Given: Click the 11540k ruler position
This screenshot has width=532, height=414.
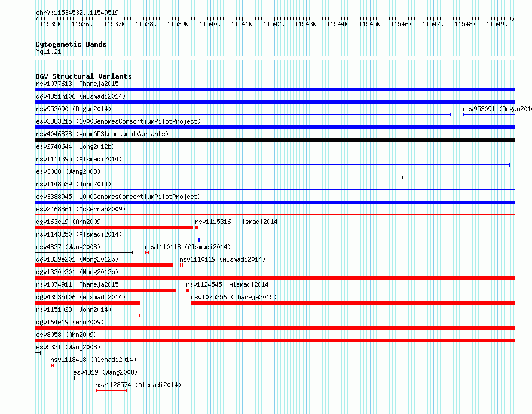Looking at the screenshot, I should (x=210, y=24).
